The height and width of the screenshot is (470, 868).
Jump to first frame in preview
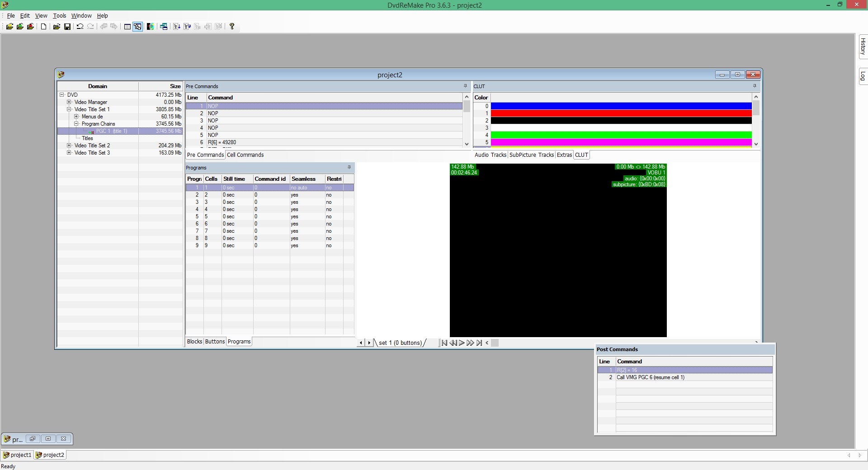444,343
